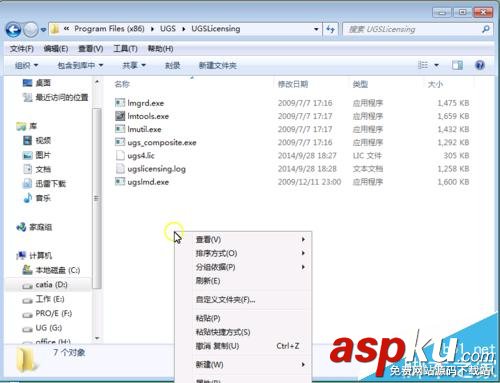Choose 刷新(E) in context menu
This screenshot has height=383, width=500.
pyautogui.click(x=243, y=281)
